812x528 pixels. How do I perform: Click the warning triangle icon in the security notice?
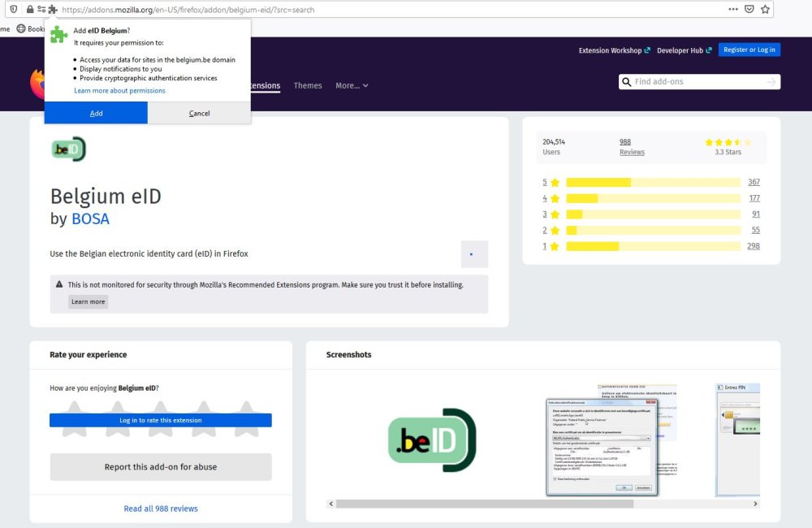point(59,284)
